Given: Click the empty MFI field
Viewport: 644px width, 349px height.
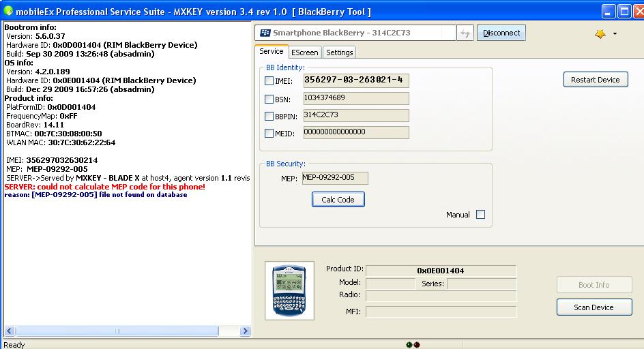Looking at the screenshot, I should pyautogui.click(x=441, y=312).
